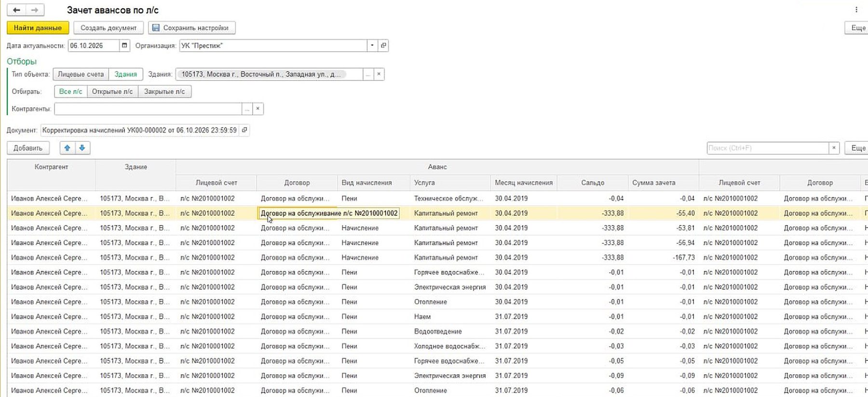Open the Здания selection with the ellipsis button

coord(368,75)
